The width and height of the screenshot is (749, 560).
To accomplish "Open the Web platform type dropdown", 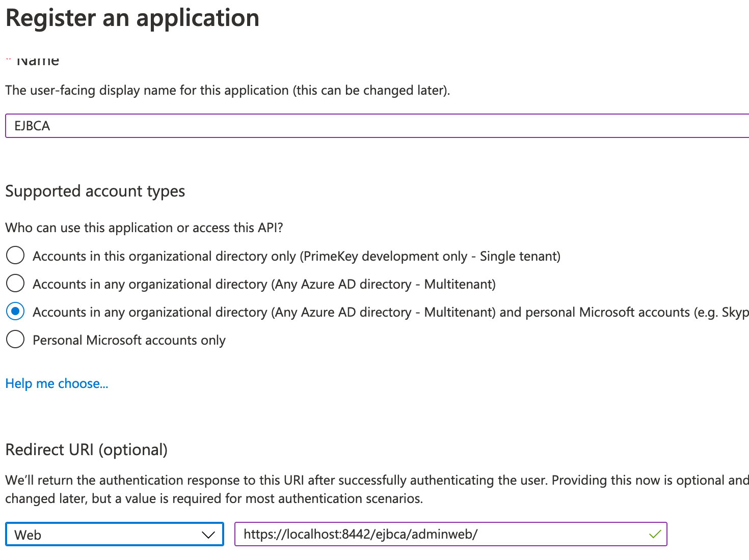I will [x=114, y=535].
